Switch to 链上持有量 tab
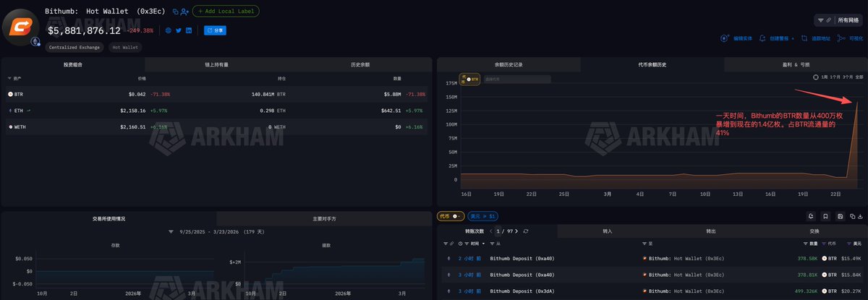868x300 pixels. coord(216,64)
